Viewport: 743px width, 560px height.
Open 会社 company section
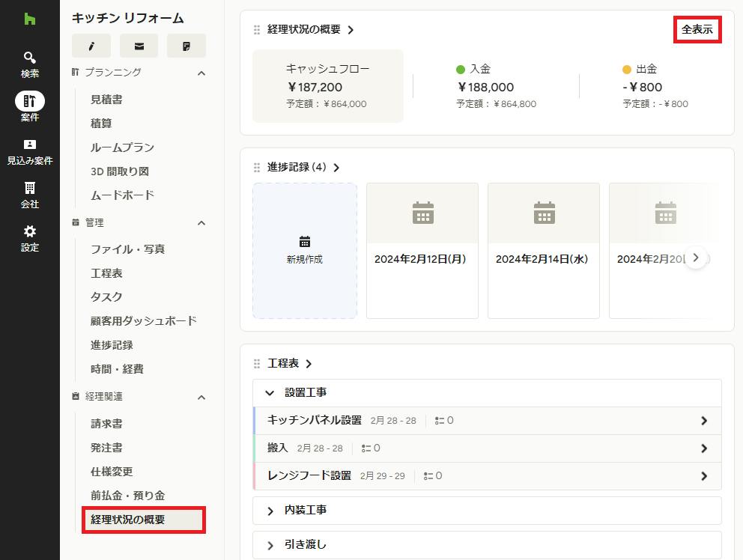(29, 195)
